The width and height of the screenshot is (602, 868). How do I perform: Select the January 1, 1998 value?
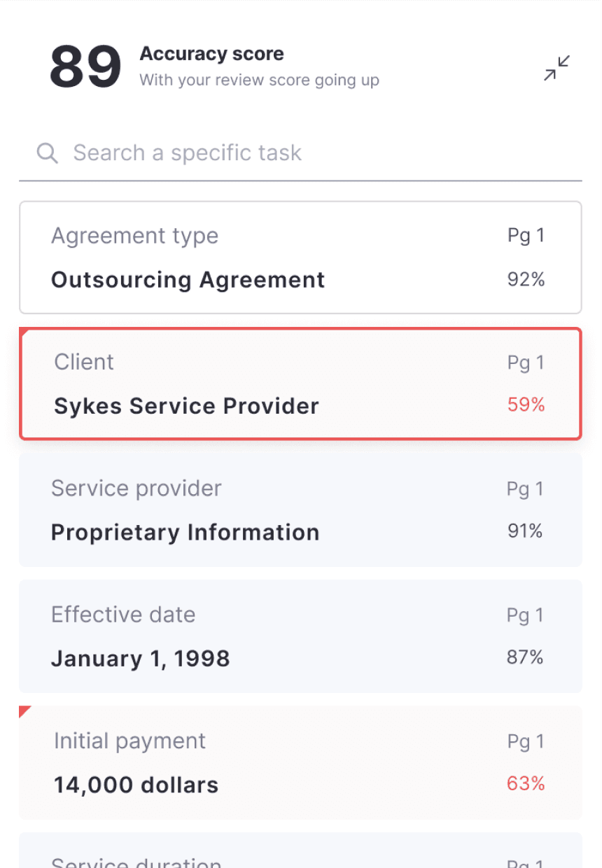point(140,659)
